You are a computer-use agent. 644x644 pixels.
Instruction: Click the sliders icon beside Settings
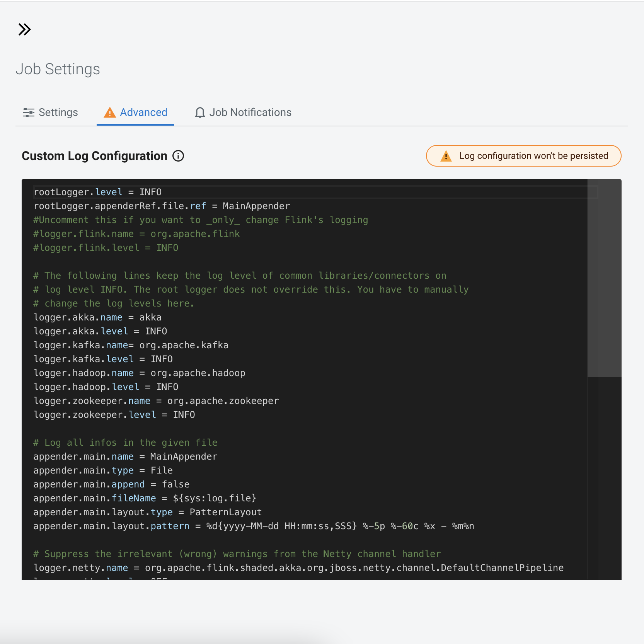(28, 112)
